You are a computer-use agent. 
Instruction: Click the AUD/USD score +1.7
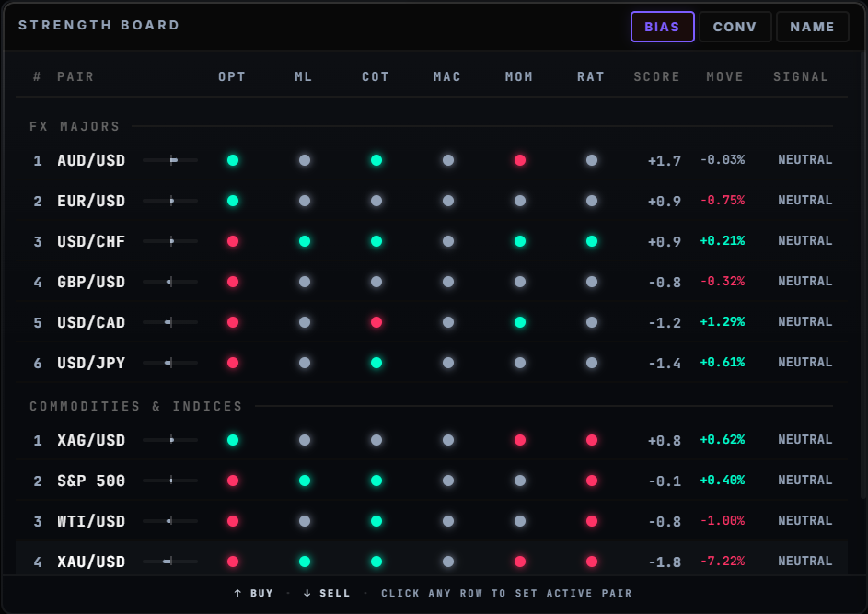point(665,161)
